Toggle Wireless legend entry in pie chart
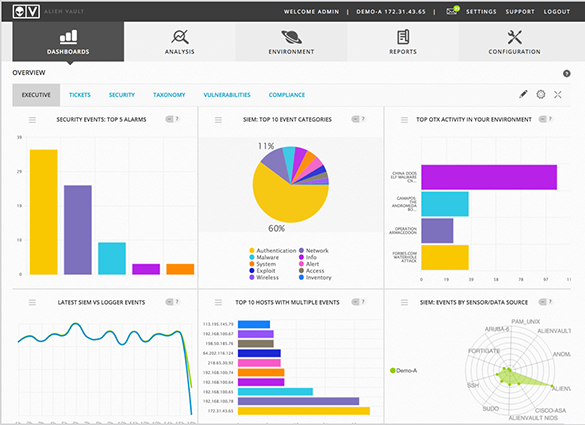The image size is (585, 425). (x=264, y=277)
